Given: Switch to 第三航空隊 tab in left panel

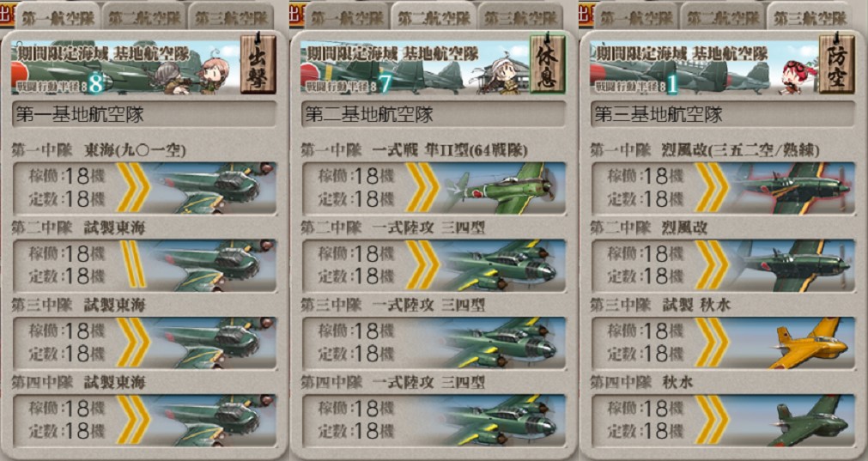Looking at the screenshot, I should (231, 16).
